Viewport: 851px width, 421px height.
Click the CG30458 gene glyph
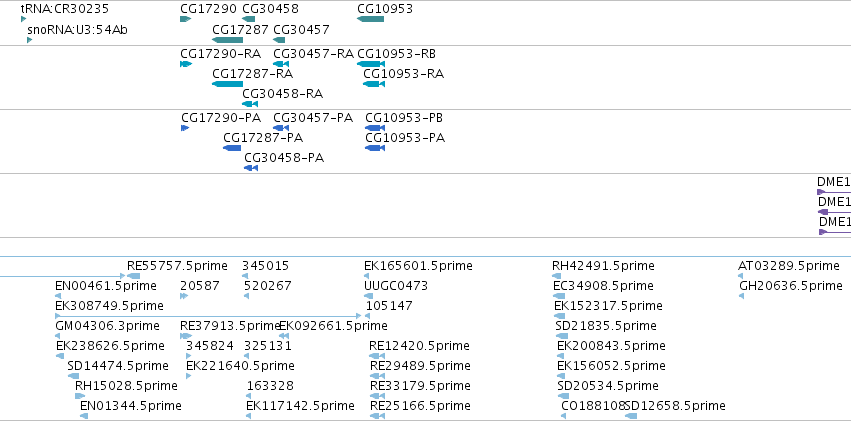[x=249, y=19]
